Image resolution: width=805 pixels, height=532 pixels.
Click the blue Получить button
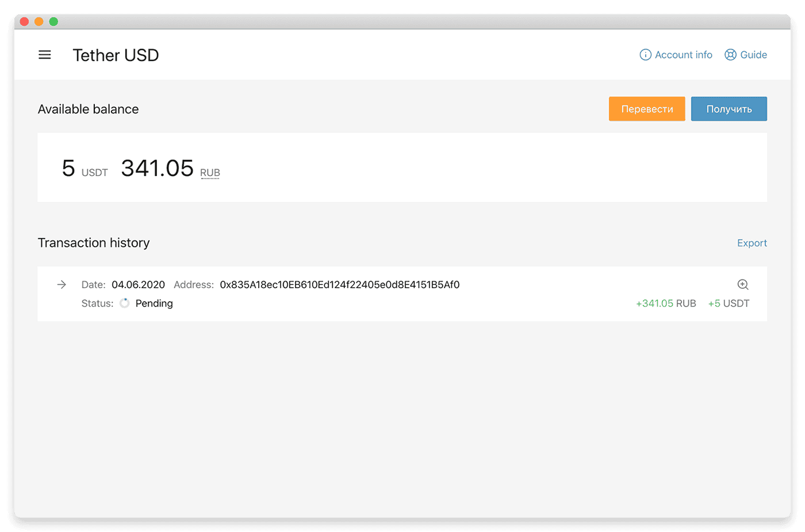click(x=729, y=109)
